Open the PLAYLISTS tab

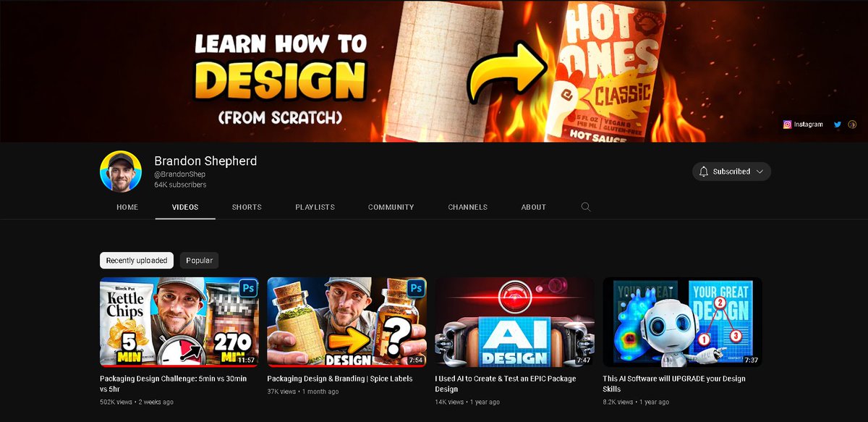(315, 207)
